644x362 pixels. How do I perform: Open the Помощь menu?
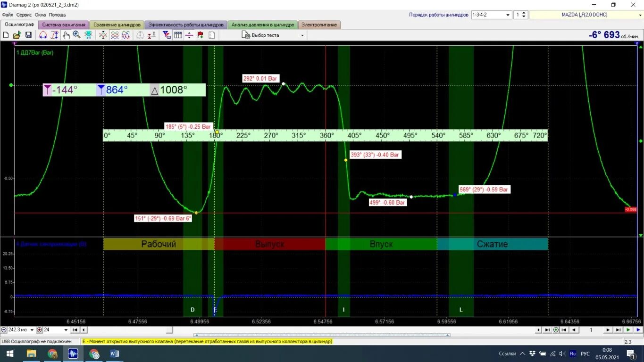tap(58, 15)
